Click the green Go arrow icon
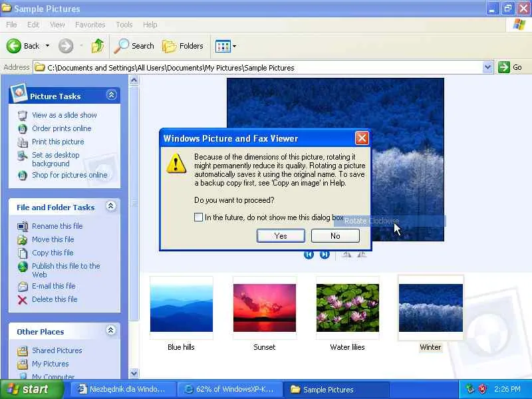Image resolution: width=532 pixels, height=399 pixels. (x=504, y=67)
